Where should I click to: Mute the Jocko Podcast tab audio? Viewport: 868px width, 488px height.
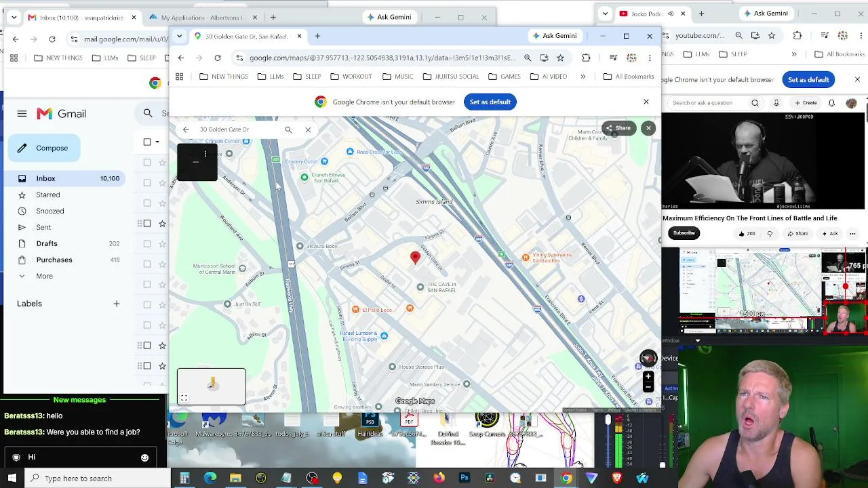[671, 14]
